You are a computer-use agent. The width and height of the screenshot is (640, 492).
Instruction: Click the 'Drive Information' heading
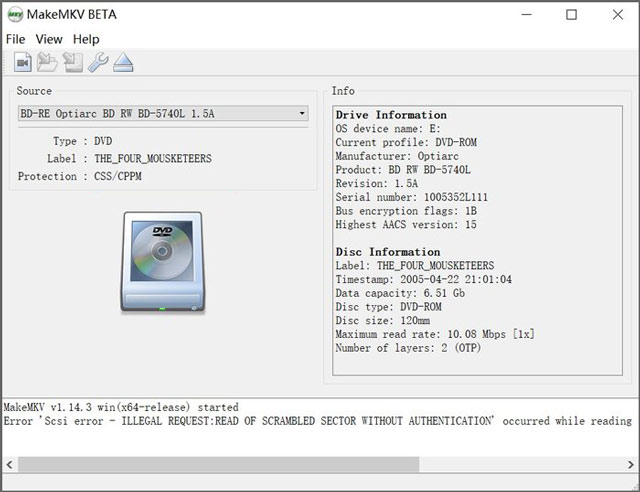(x=391, y=115)
